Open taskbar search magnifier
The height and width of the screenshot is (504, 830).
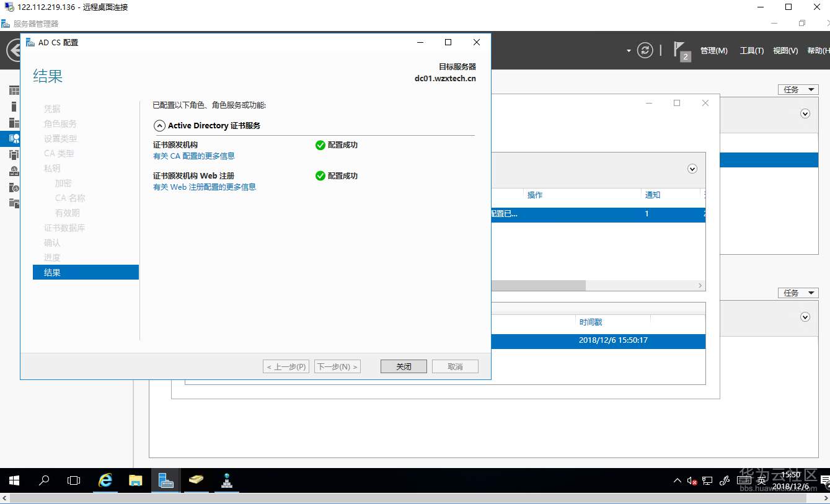(44, 480)
